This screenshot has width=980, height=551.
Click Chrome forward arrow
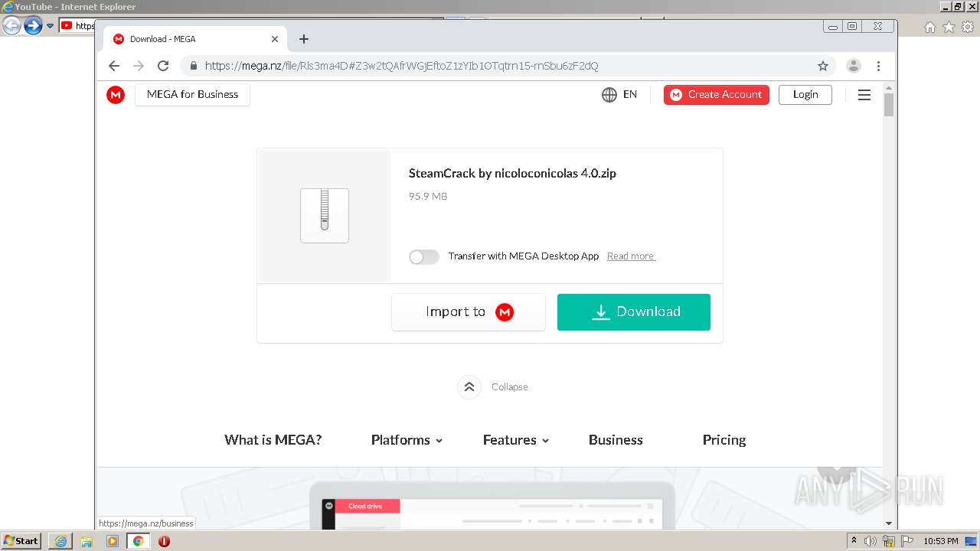pyautogui.click(x=139, y=66)
